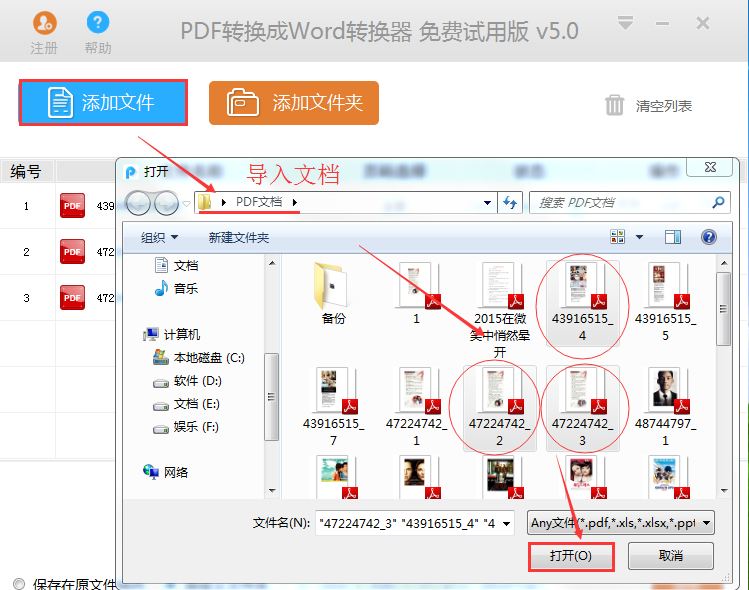Click 添加文件夹 add folder button
749x590 pixels.
click(x=294, y=103)
